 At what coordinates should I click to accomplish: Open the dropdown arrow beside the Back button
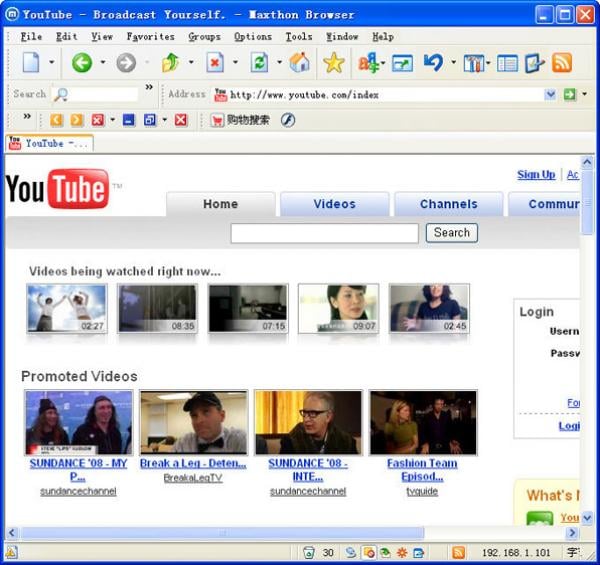[102, 63]
